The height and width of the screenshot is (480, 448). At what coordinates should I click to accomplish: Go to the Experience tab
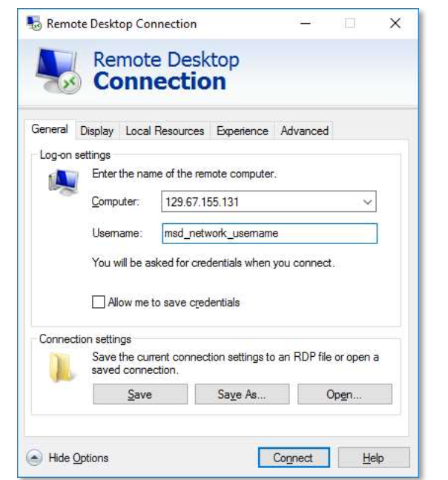coord(242,131)
